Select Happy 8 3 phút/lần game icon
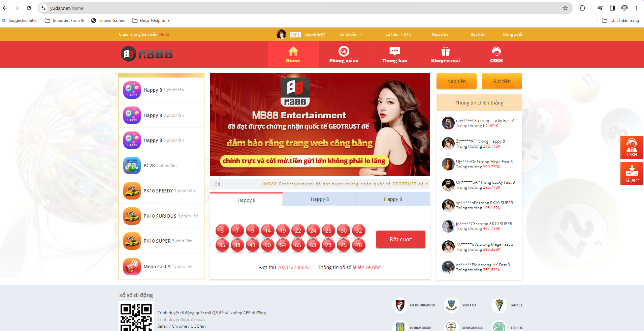 point(132,115)
